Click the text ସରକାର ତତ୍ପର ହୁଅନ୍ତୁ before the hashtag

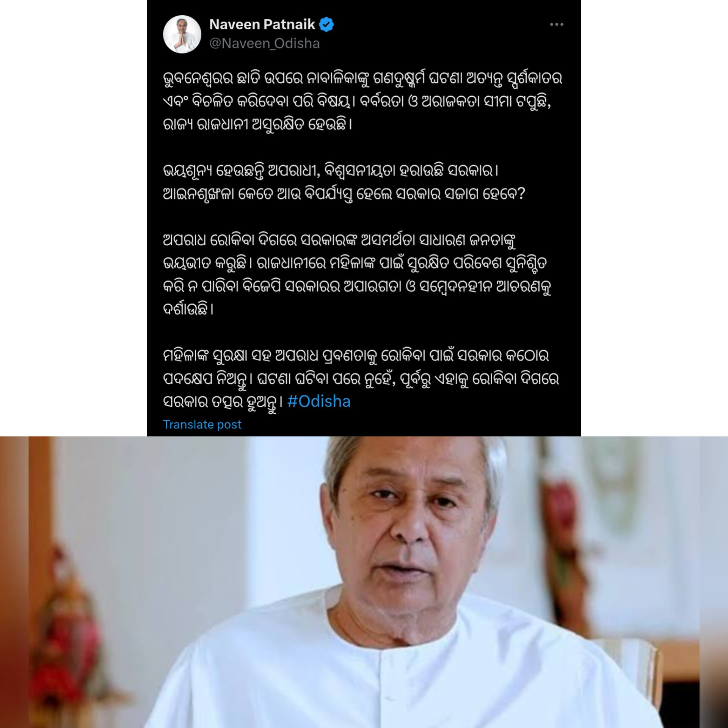click(223, 402)
